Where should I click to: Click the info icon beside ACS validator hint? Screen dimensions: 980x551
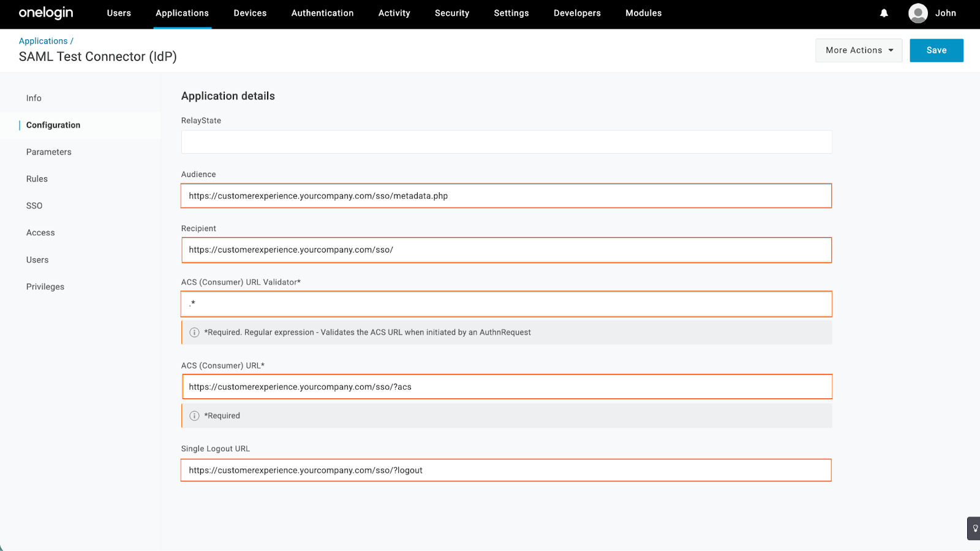pyautogui.click(x=194, y=332)
